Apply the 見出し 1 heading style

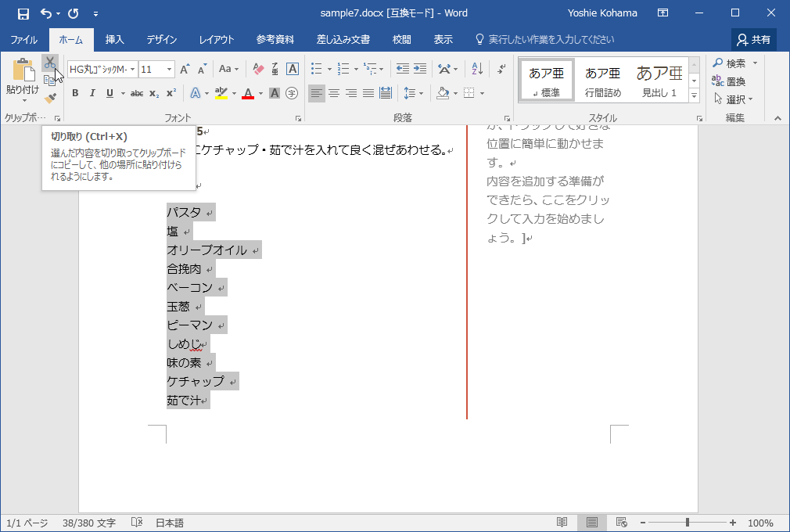tap(659, 81)
